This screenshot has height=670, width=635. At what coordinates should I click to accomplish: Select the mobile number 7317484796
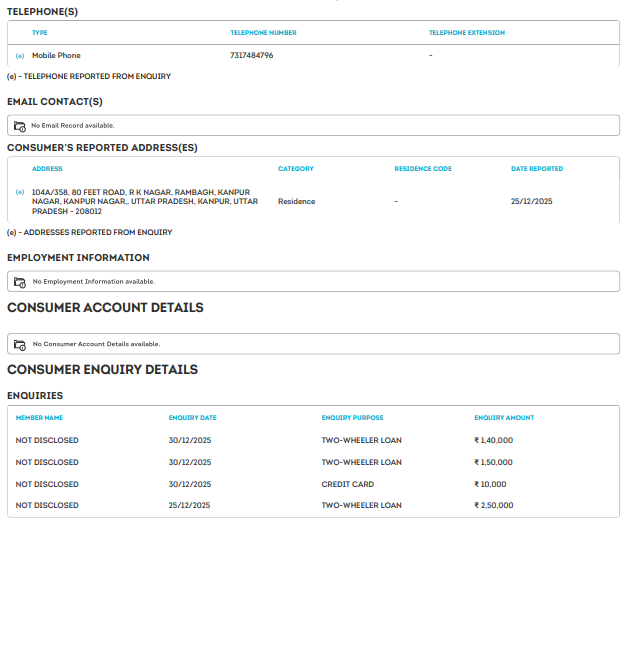click(x=251, y=55)
